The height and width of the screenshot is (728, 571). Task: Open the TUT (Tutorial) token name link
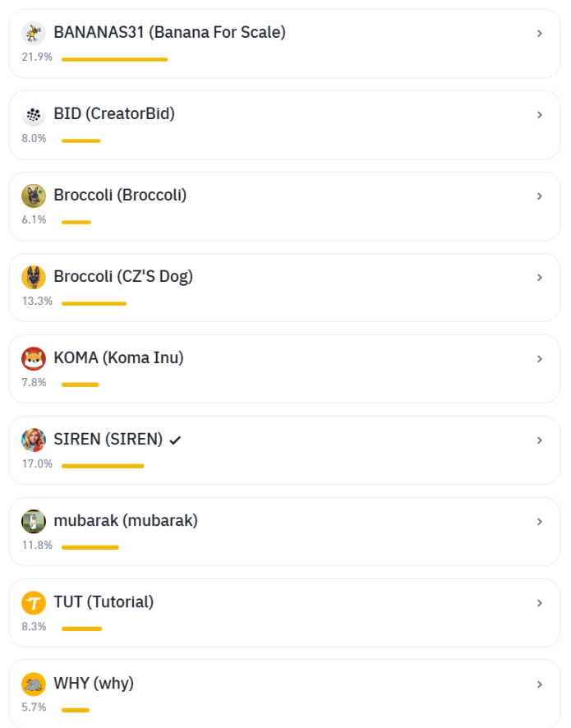[x=104, y=602]
